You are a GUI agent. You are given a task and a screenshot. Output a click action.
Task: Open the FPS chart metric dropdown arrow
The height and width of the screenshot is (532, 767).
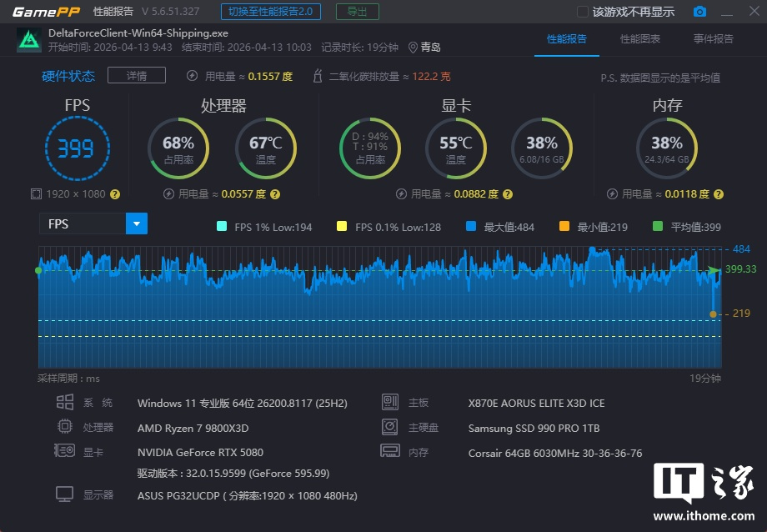point(136,223)
